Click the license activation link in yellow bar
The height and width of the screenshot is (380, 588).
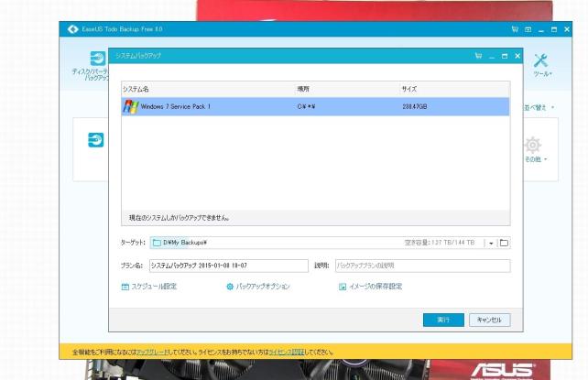(x=287, y=353)
